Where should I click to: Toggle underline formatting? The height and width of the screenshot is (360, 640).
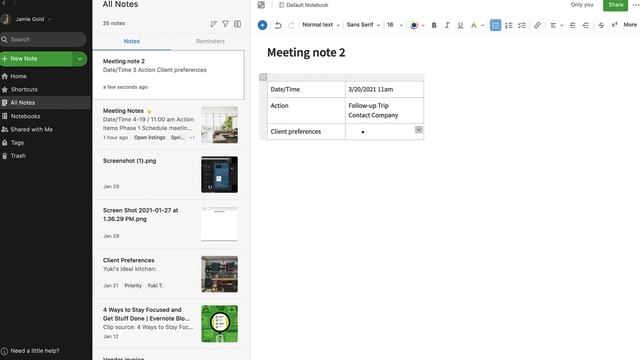pos(460,25)
